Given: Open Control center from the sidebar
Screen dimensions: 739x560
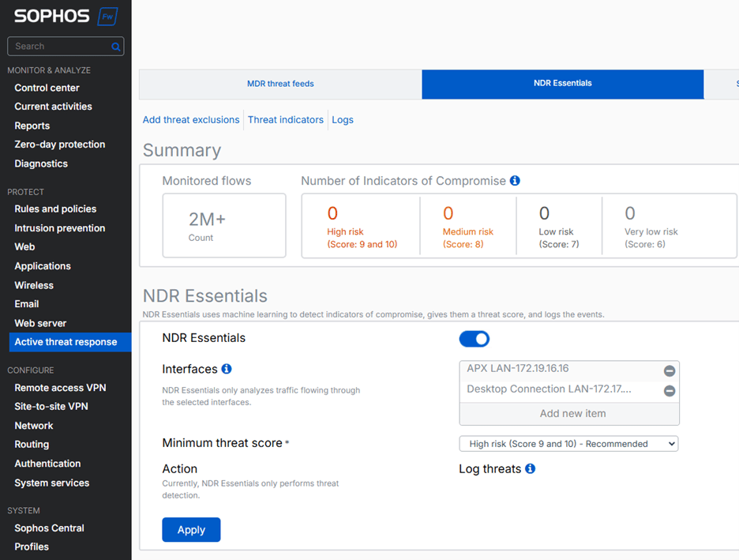Looking at the screenshot, I should (46, 87).
